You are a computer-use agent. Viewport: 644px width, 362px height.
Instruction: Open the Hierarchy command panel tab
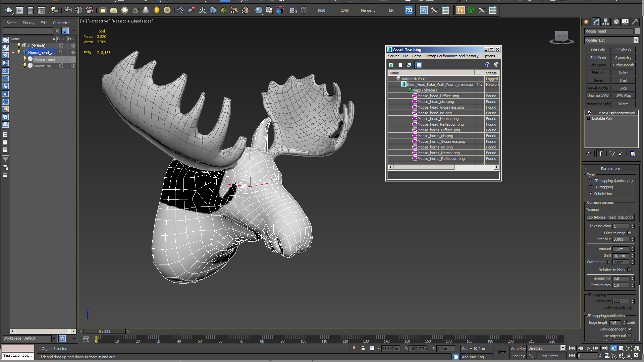(606, 22)
